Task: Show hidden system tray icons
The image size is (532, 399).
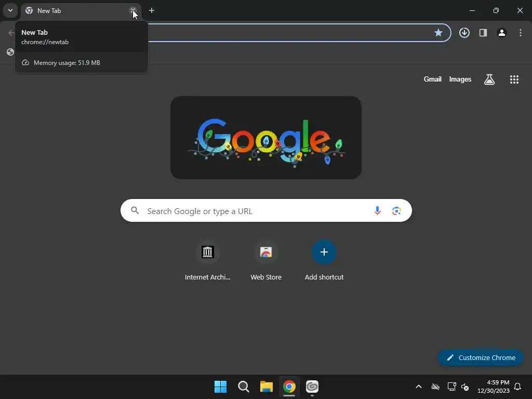Action: click(x=419, y=387)
